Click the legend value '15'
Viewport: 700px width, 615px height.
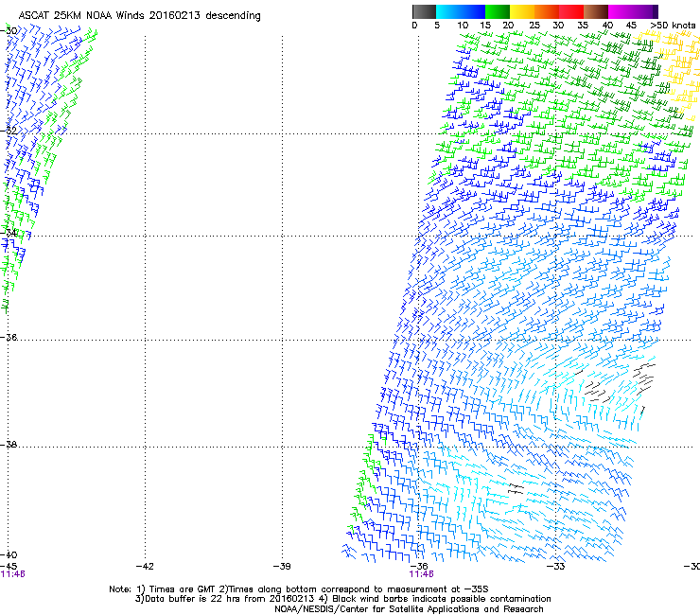click(x=485, y=26)
